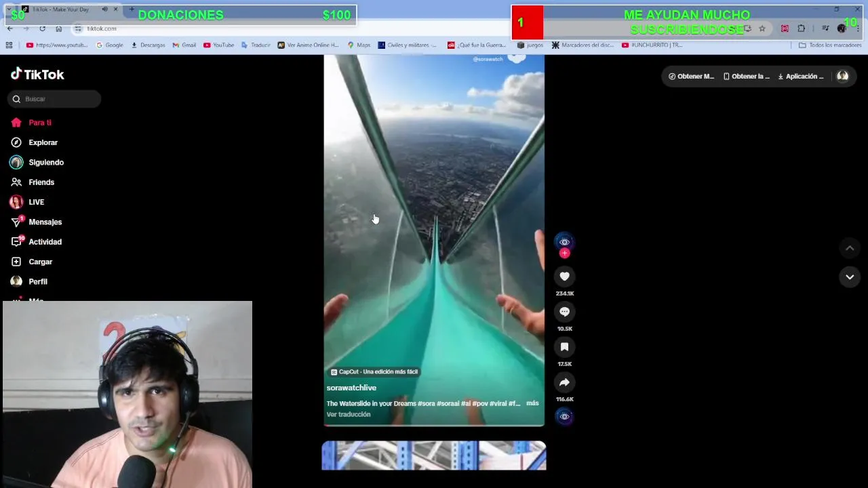The width and height of the screenshot is (868, 488).
Task: Click browser back arrow
Action: pos(10,28)
